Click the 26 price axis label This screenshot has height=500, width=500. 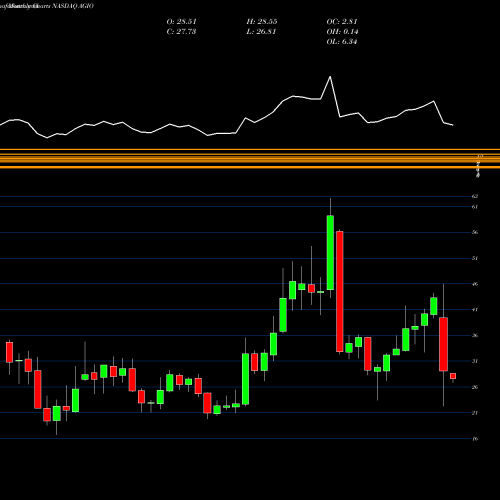coord(475,387)
